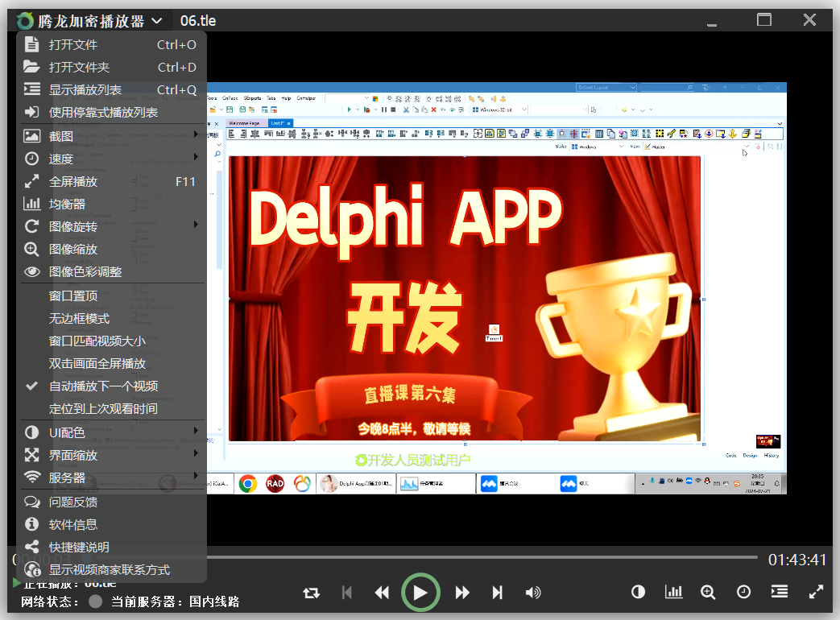This screenshot has width=840, height=620.
Task: Expand the 速度 speed submenu
Action: [x=111, y=159]
